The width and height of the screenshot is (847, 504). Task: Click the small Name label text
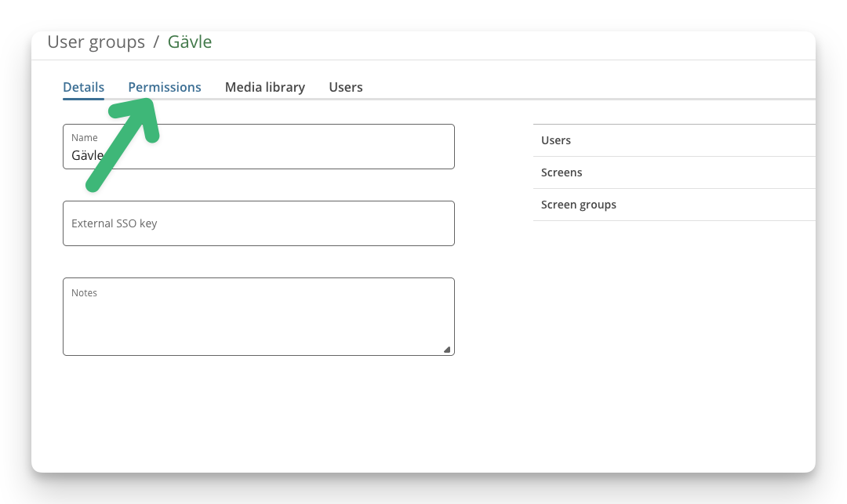coord(84,138)
